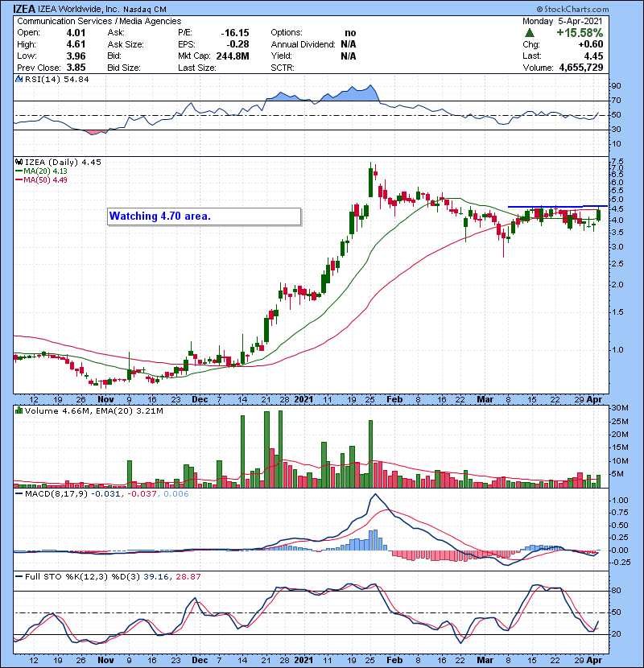Click the High price 4.61
Screen dimensions: 644x668
[x=76, y=44]
